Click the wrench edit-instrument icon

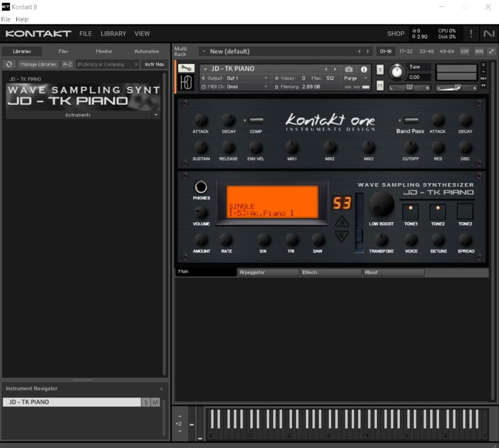click(x=186, y=68)
